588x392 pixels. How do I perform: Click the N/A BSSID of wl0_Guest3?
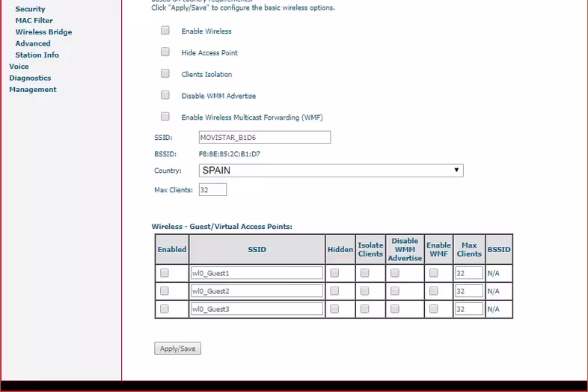tap(494, 310)
